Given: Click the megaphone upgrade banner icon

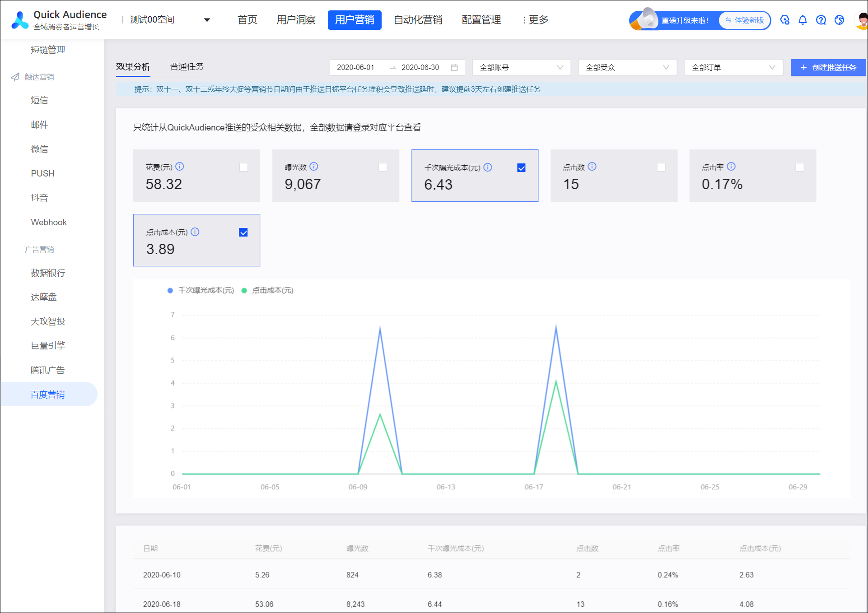Looking at the screenshot, I should 644,19.
